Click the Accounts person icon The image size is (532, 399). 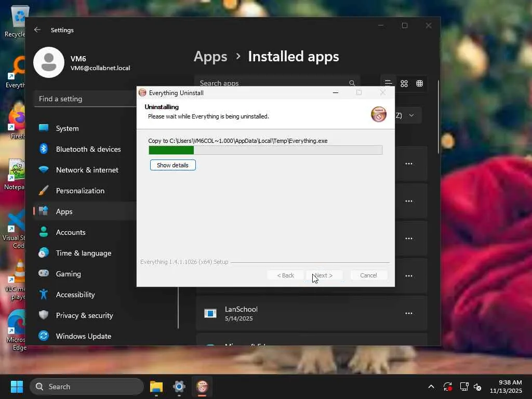(44, 232)
